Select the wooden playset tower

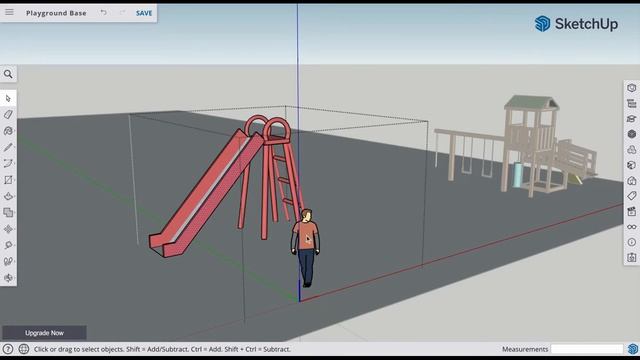[x=531, y=145]
